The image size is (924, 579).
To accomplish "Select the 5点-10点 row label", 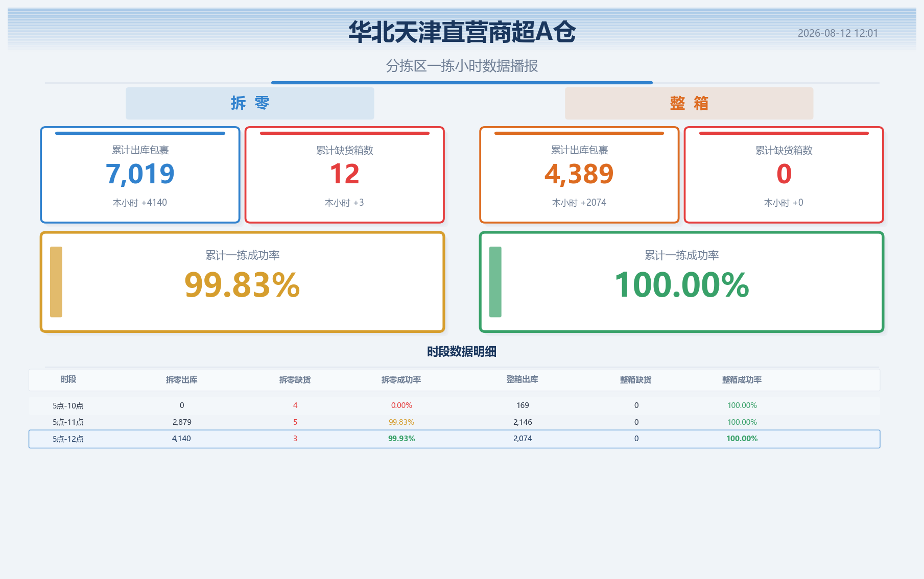I will pos(68,405).
